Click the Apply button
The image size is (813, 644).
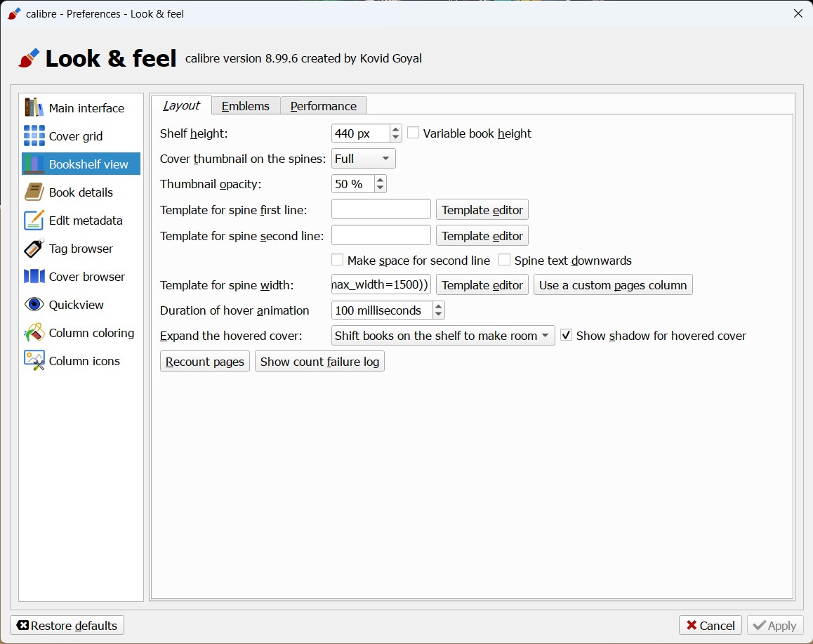coord(775,625)
